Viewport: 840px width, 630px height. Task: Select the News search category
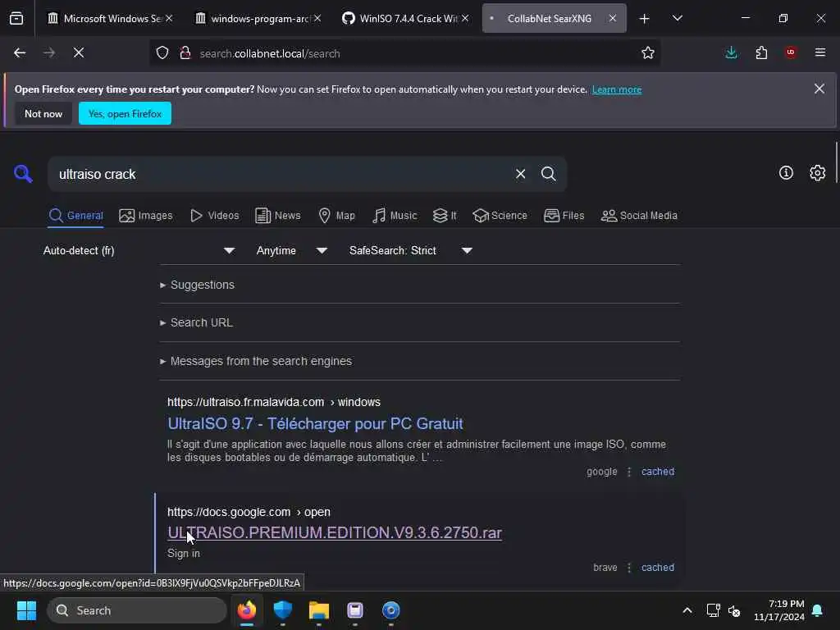[278, 216]
